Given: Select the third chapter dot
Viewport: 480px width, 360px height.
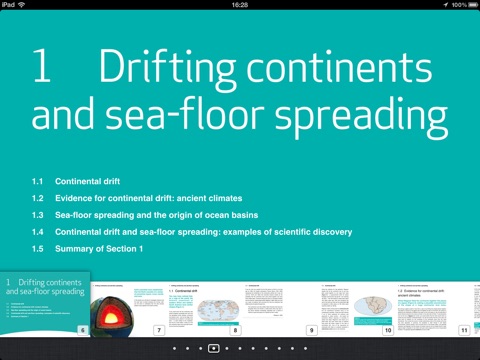Looking at the screenshot, I should click(x=200, y=348).
